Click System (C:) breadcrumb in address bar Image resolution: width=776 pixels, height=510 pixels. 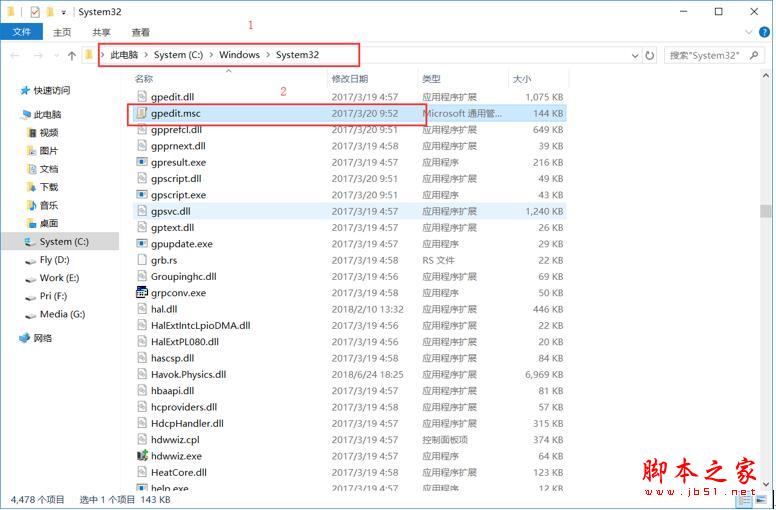pyautogui.click(x=178, y=55)
